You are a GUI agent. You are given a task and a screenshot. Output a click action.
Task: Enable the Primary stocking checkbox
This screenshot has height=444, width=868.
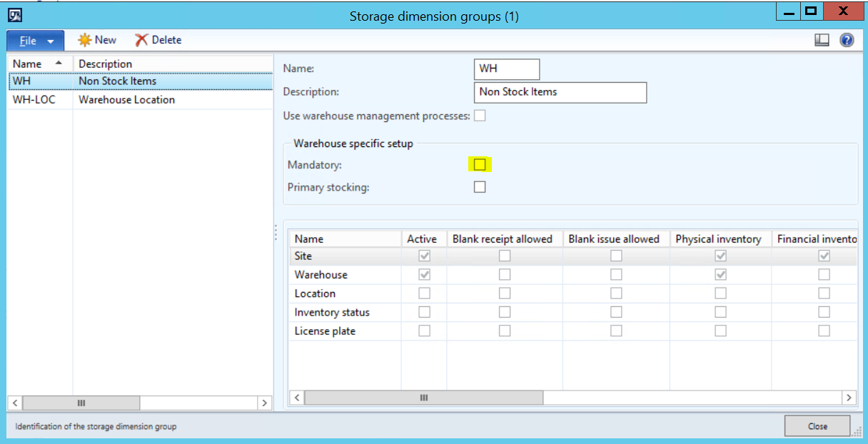click(x=480, y=187)
